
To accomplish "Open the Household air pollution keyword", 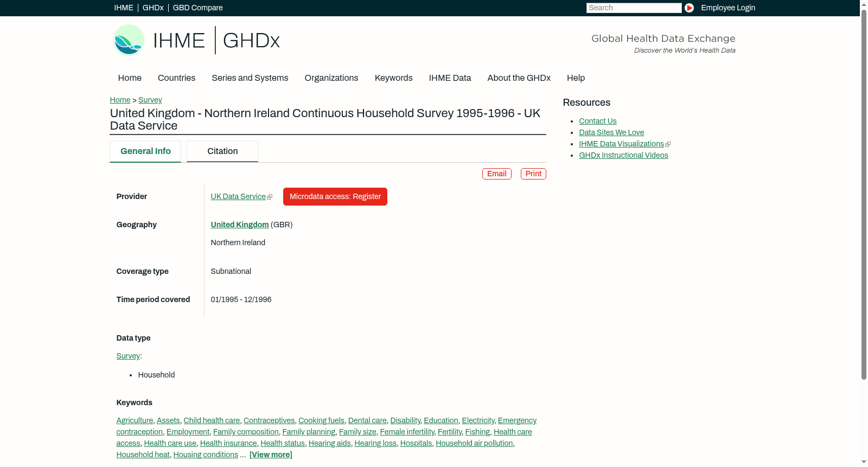I will coord(474,443).
